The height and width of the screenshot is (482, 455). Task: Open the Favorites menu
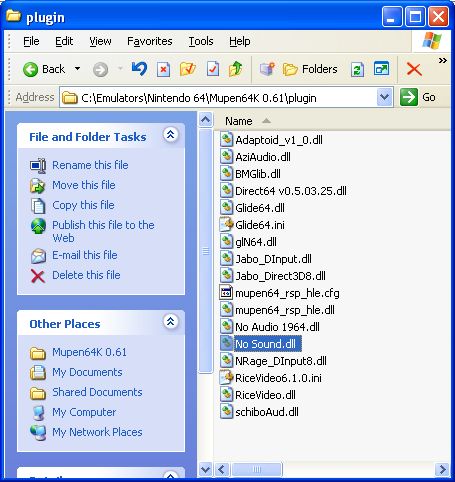click(150, 41)
